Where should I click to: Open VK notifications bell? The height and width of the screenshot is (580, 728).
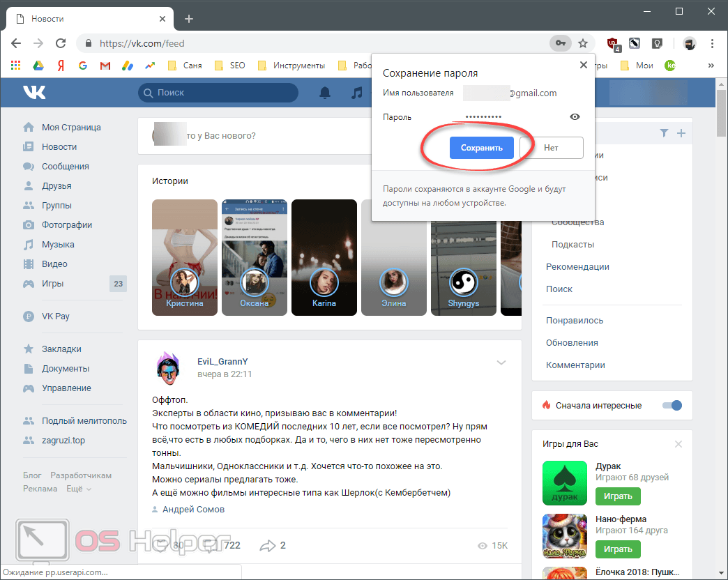click(x=325, y=92)
